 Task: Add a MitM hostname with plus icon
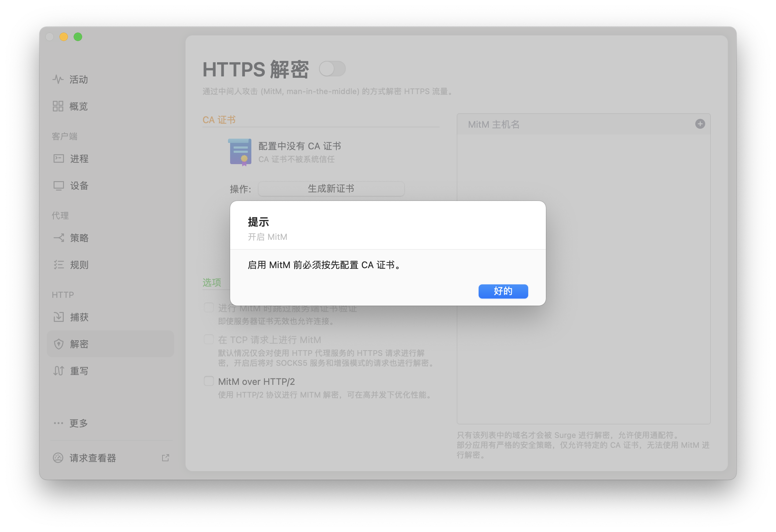click(x=700, y=124)
